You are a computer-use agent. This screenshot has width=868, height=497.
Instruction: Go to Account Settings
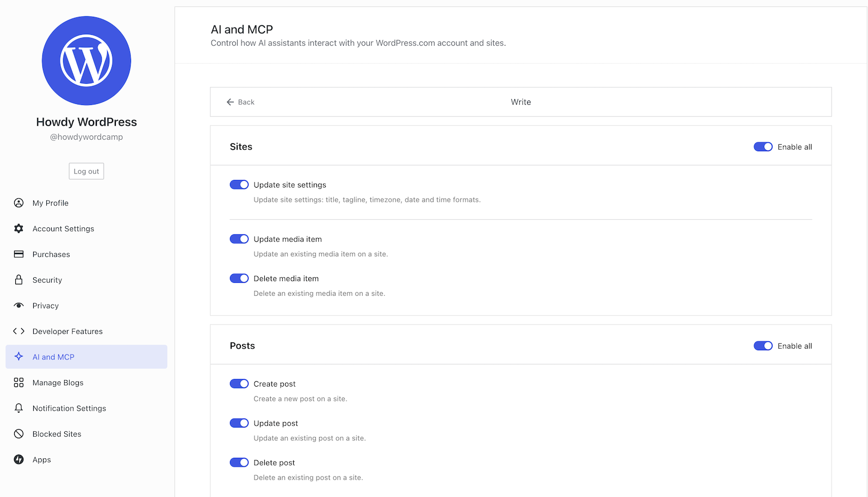86,228
